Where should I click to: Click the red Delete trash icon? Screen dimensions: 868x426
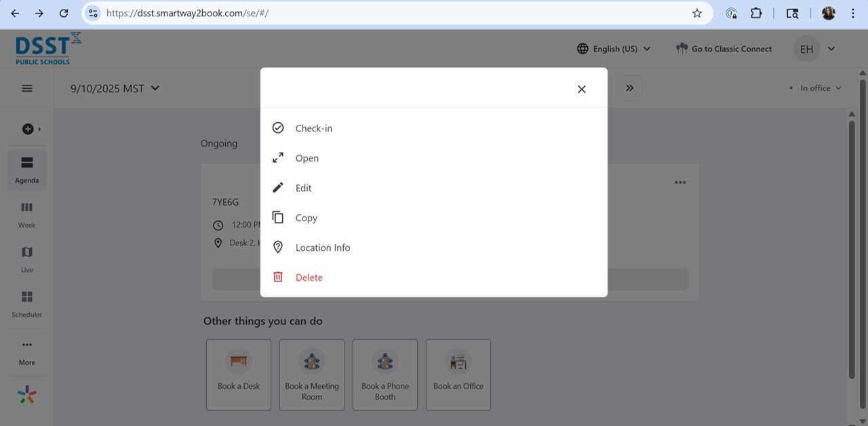pos(278,277)
